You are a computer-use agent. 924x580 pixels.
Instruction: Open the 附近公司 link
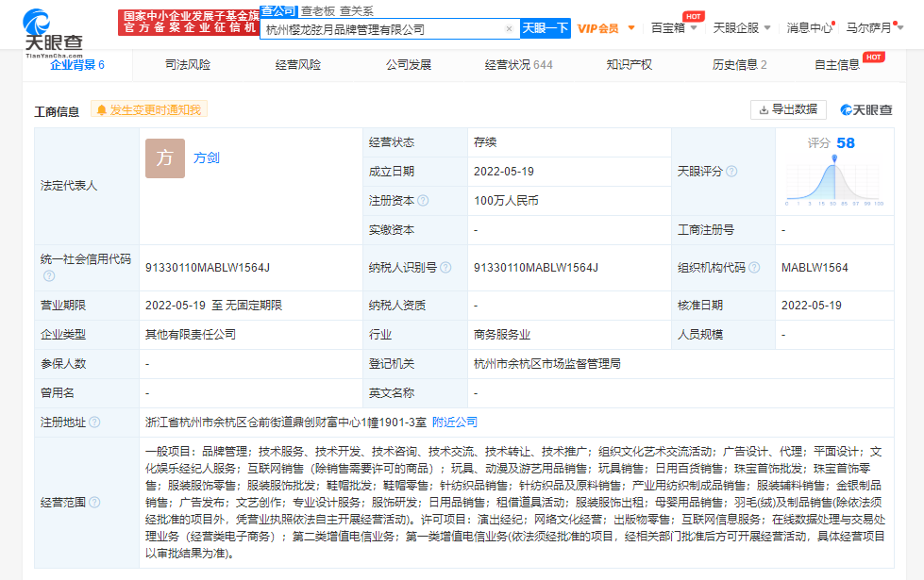455,422
